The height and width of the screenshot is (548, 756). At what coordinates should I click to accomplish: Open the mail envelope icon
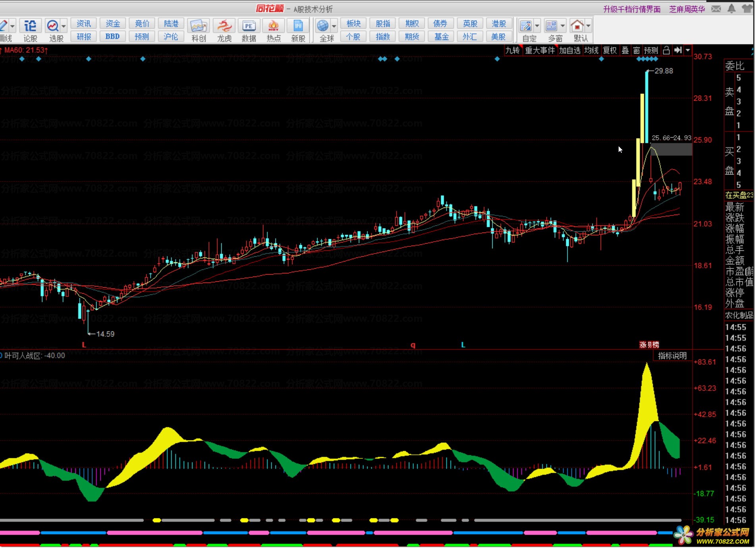(716, 9)
